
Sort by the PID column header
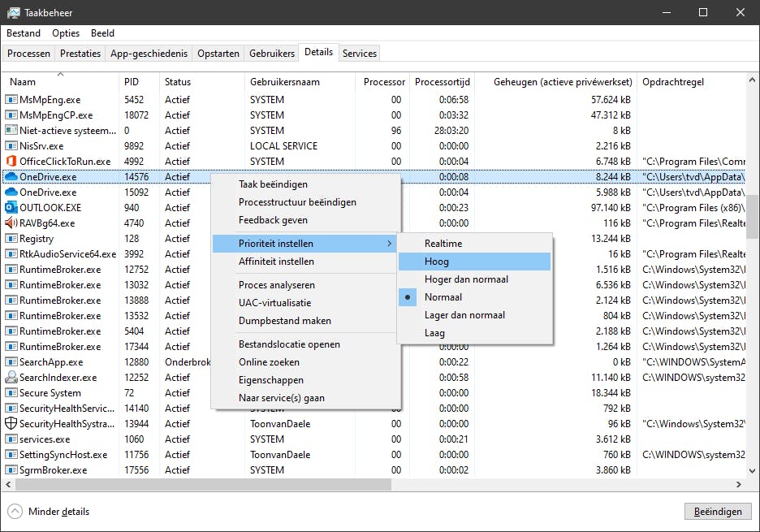coord(132,82)
